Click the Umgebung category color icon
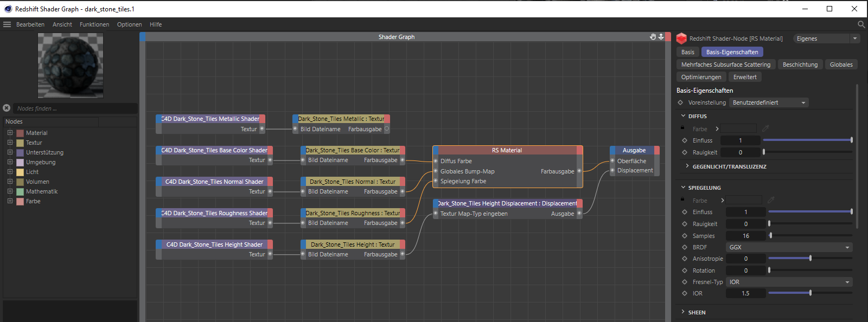 click(x=20, y=162)
